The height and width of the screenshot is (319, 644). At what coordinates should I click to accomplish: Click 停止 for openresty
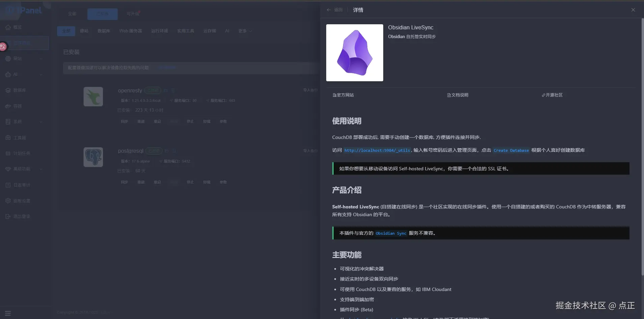[x=190, y=121]
